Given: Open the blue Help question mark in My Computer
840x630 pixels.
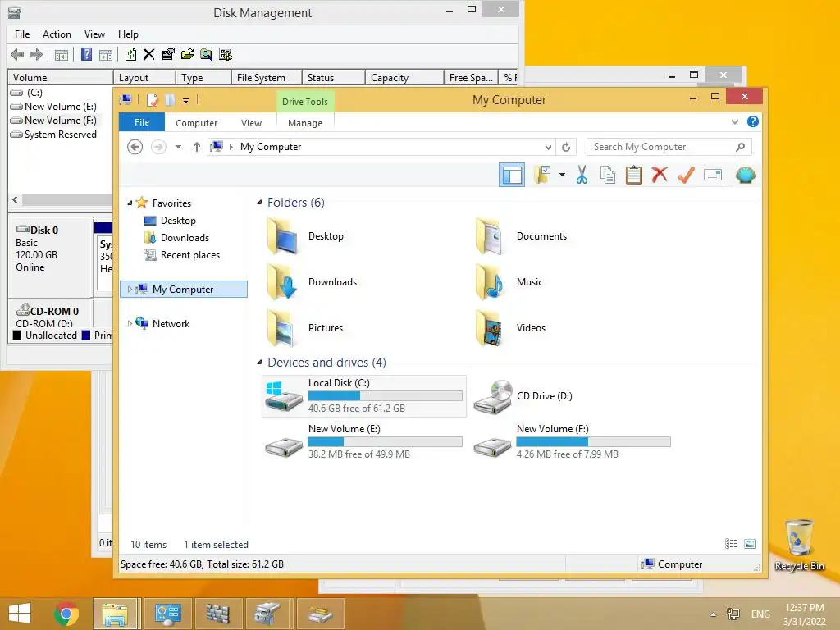Looking at the screenshot, I should point(753,121).
